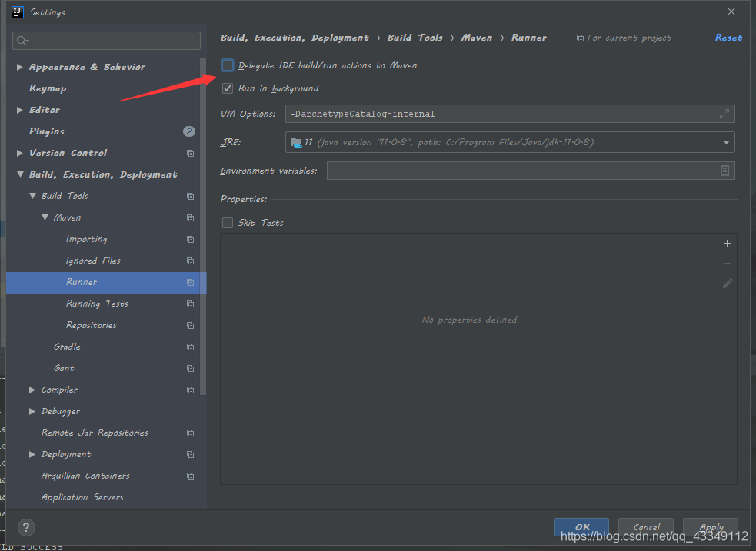Open Remote Jar Repositories settings
756x551 pixels.
[95, 433]
